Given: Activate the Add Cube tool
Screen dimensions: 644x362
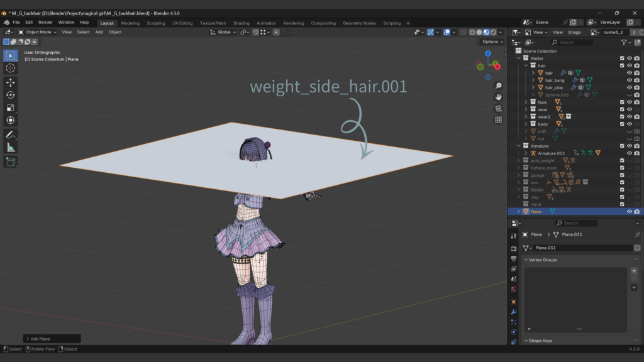Looking at the screenshot, I should point(10,162).
